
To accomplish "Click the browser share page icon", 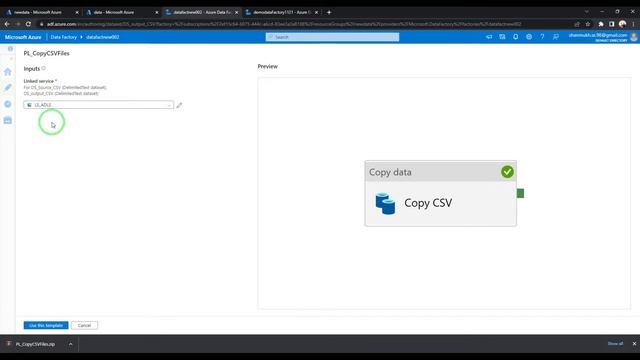I will coord(577,24).
